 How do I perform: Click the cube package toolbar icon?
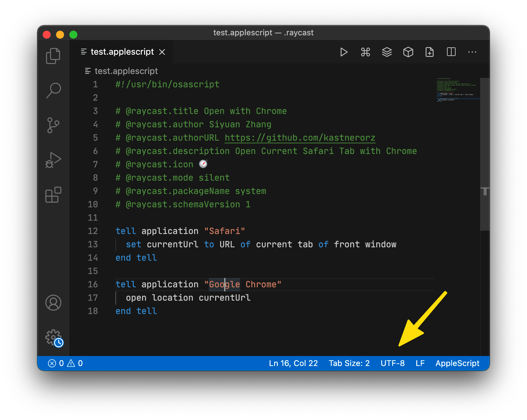coord(408,52)
